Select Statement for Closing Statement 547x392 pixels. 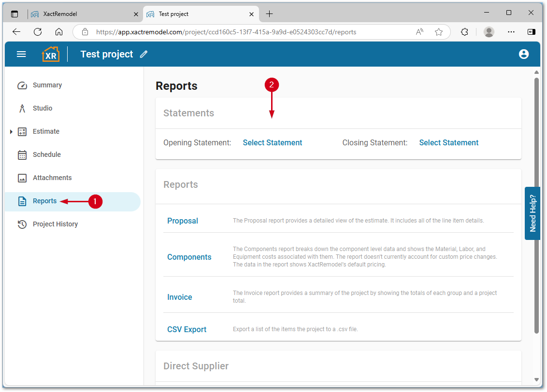(x=448, y=143)
